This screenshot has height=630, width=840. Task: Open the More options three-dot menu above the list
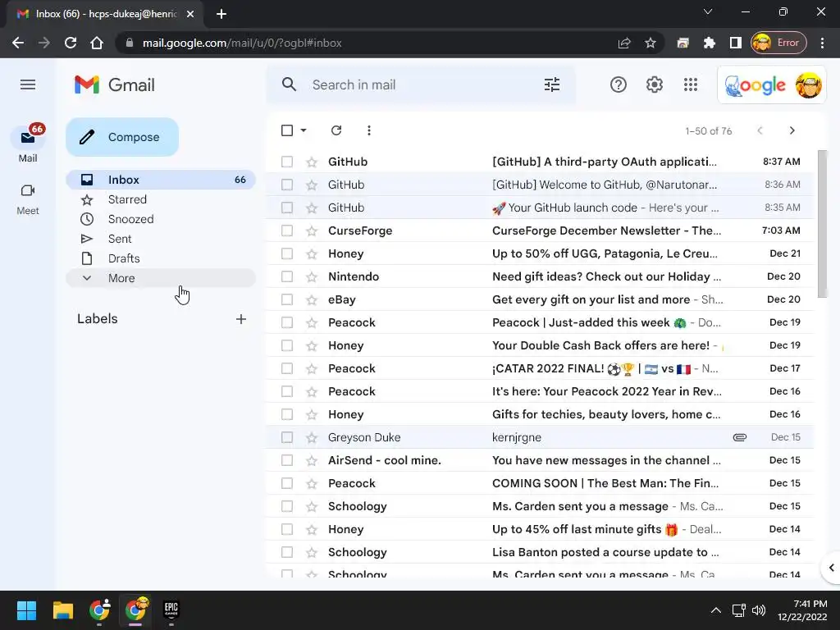point(368,130)
